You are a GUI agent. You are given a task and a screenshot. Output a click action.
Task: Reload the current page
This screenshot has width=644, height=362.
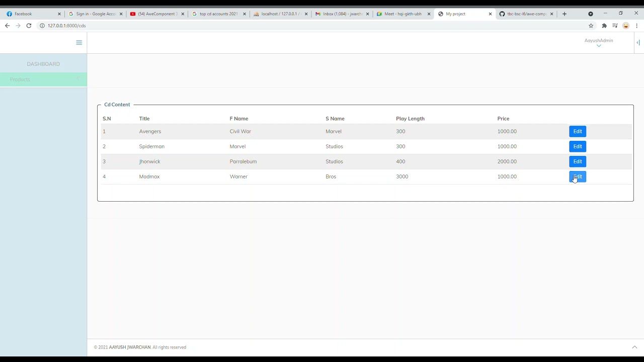29,26
